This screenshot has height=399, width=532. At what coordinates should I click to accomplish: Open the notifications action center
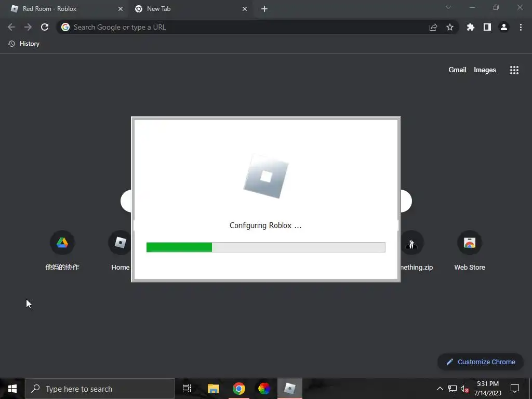[x=515, y=389]
